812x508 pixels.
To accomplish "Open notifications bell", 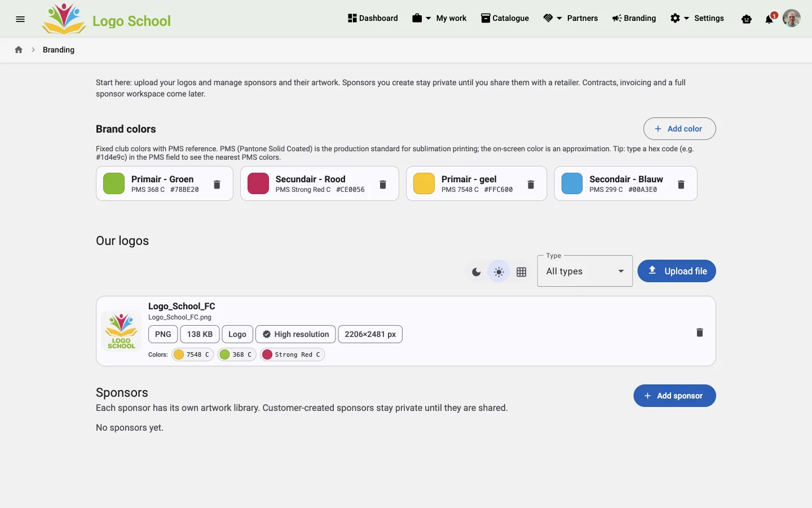I will (769, 19).
